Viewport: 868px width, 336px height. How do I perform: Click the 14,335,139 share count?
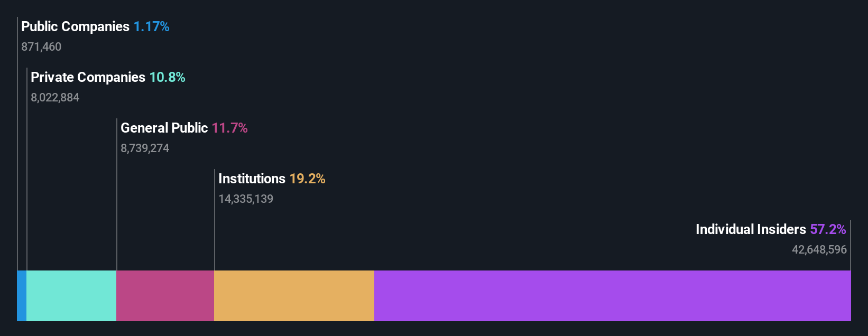click(246, 199)
